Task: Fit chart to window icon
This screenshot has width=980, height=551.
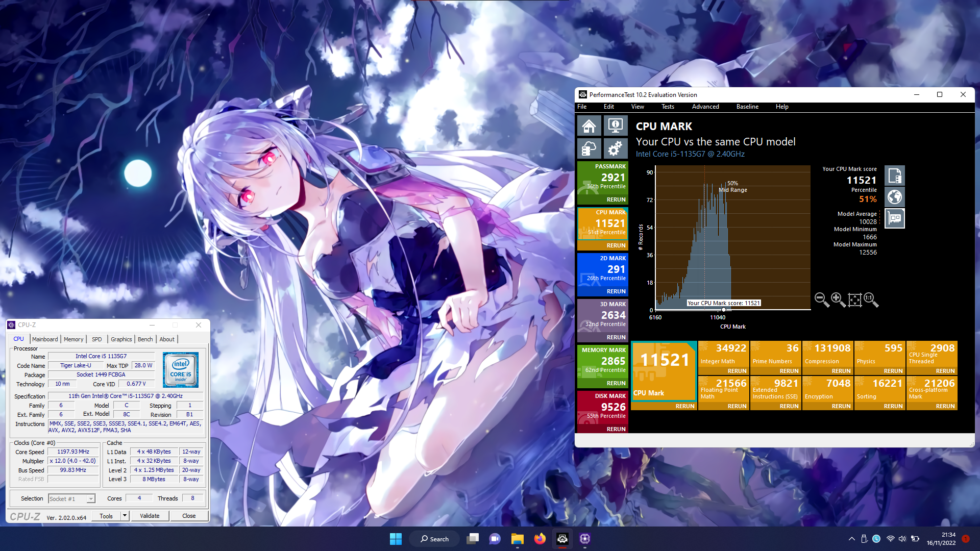Action: point(854,299)
